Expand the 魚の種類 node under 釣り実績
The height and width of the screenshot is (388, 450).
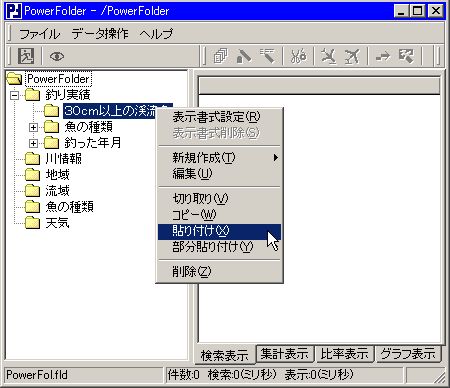click(x=33, y=127)
